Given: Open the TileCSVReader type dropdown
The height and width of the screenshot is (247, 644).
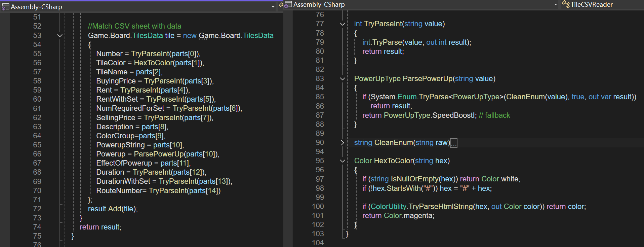Looking at the screenshot, I should pyautogui.click(x=592, y=4).
